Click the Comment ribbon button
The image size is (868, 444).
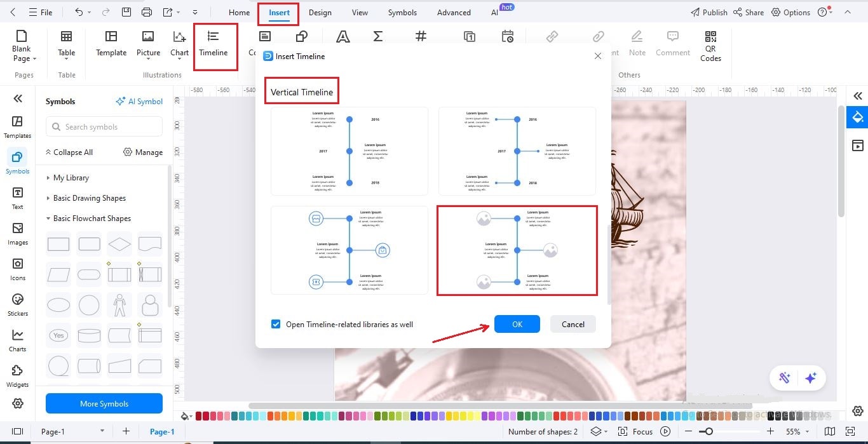pos(673,44)
